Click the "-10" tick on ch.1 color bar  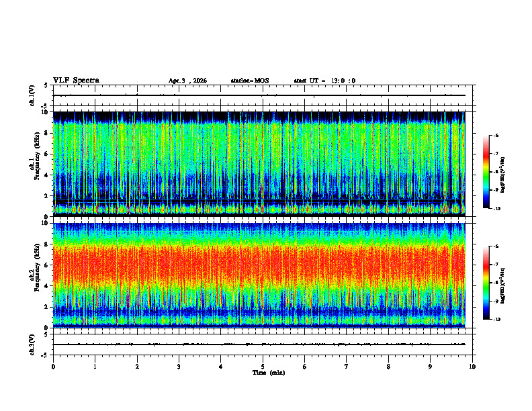coord(497,209)
